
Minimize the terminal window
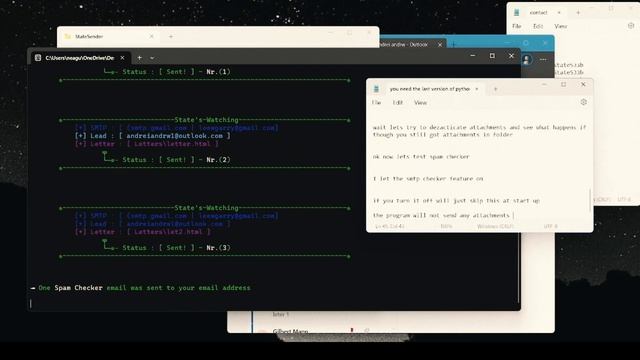point(473,56)
